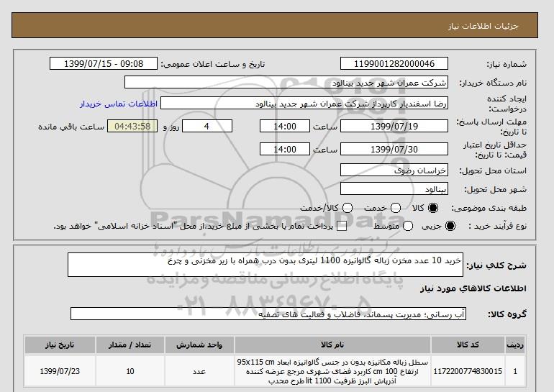Click the request creator field رضا اسفندیار
The width and height of the screenshot is (554, 392).
pyautogui.click(x=304, y=104)
